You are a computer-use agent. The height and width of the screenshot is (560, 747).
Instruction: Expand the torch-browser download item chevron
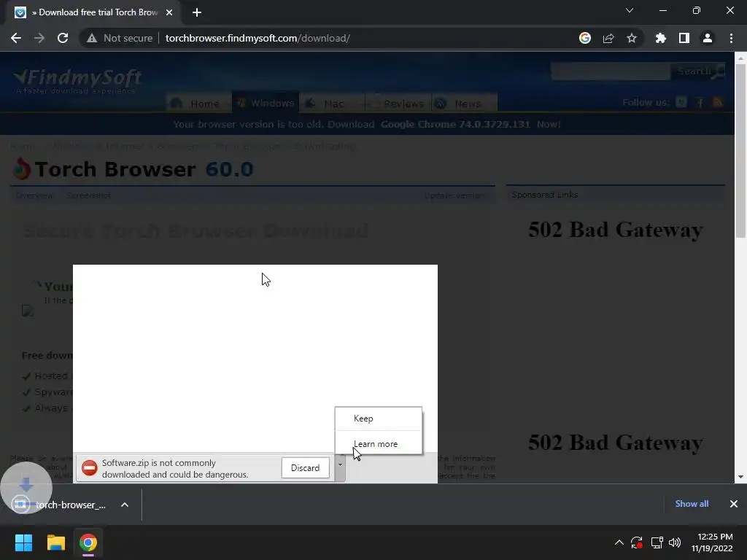pos(125,505)
